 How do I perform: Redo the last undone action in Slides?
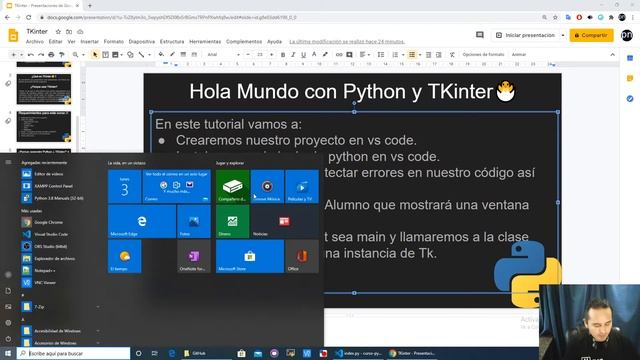click(x=41, y=55)
